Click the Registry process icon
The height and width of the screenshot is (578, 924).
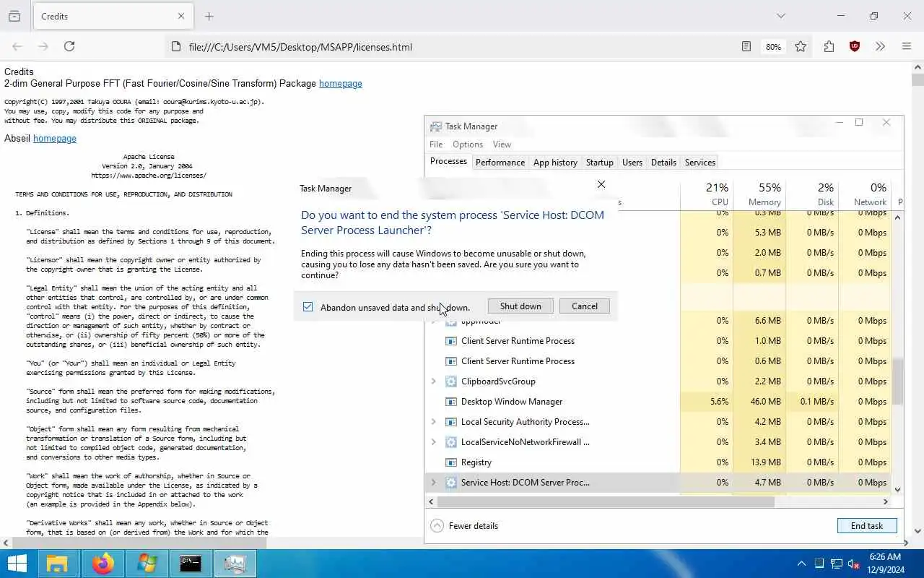click(x=451, y=462)
